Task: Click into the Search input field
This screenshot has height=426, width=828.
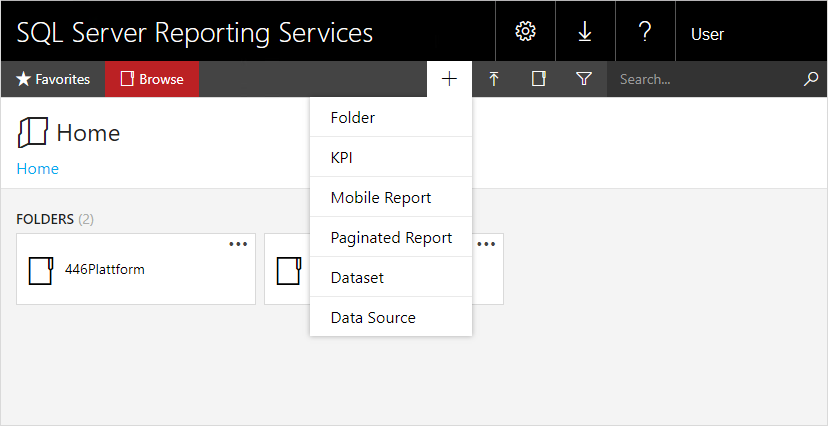Action: 708,79
